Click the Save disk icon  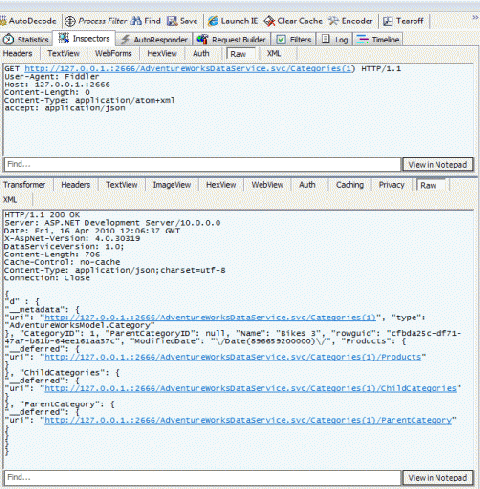tap(172, 21)
